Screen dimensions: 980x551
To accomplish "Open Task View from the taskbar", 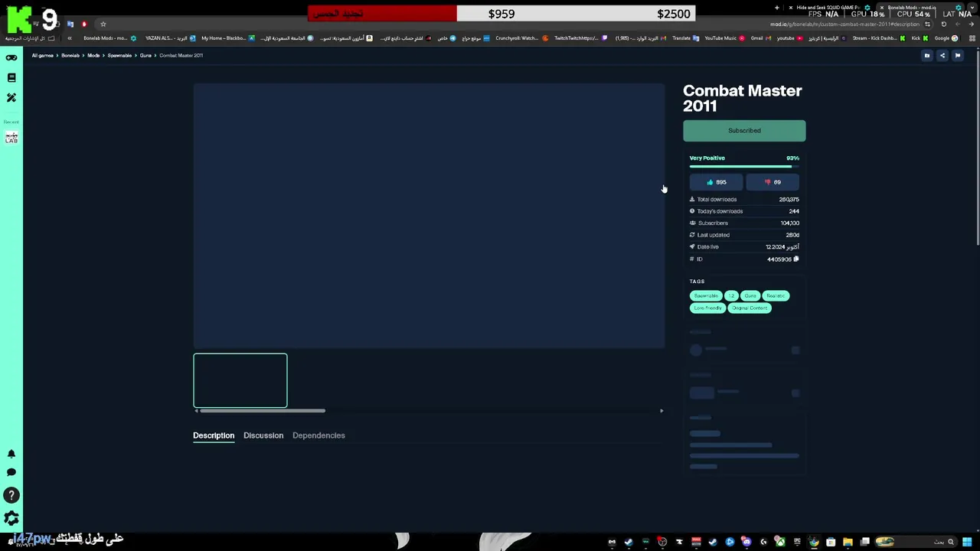I will (x=864, y=542).
